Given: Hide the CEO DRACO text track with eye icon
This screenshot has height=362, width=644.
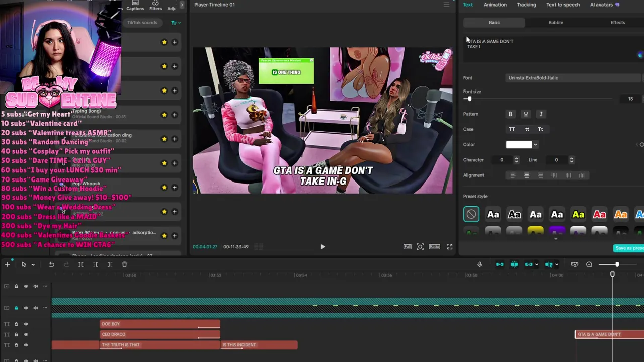Looking at the screenshot, I should coord(26,335).
